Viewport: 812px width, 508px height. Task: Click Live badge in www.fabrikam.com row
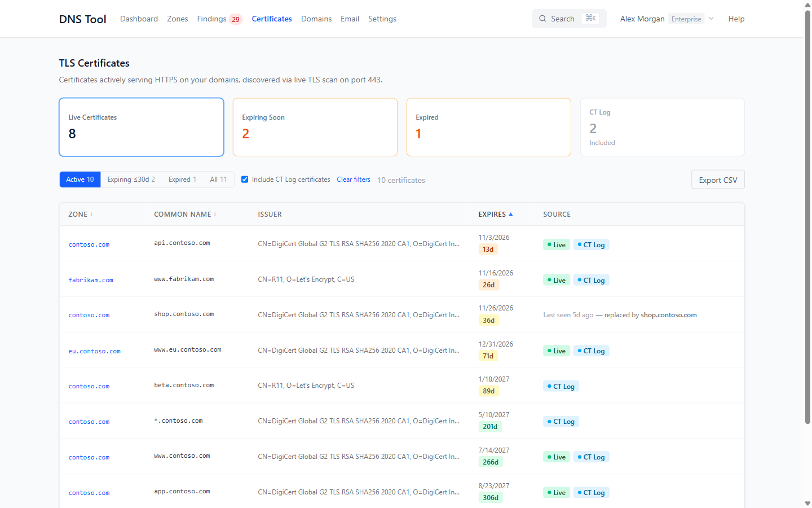tap(557, 280)
